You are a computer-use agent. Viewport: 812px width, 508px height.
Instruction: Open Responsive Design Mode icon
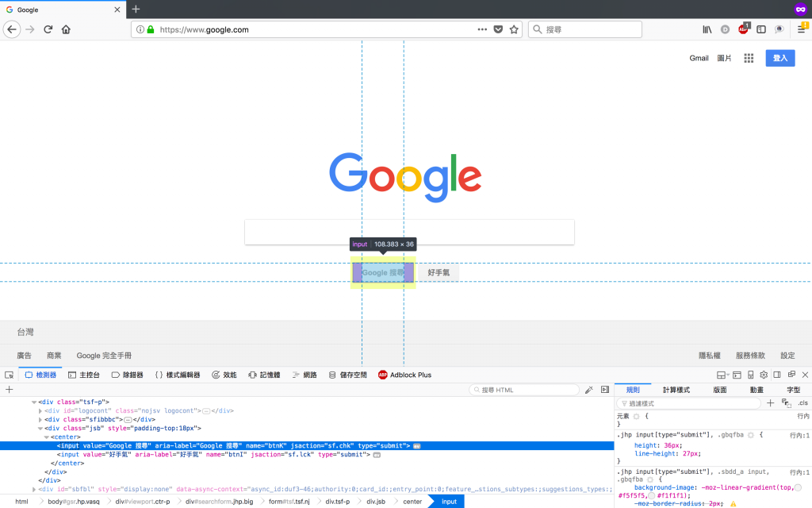click(x=750, y=375)
